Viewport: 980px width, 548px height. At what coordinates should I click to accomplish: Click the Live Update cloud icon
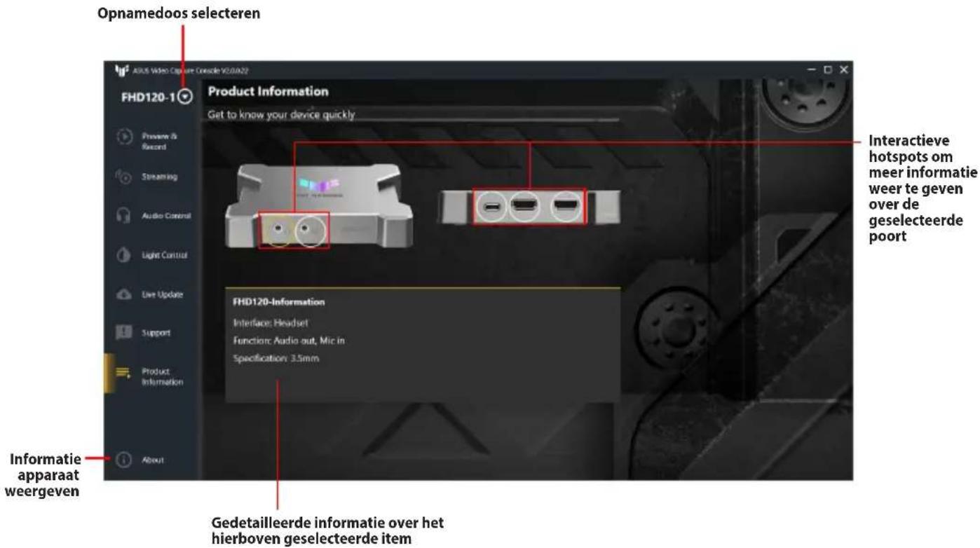[124, 295]
